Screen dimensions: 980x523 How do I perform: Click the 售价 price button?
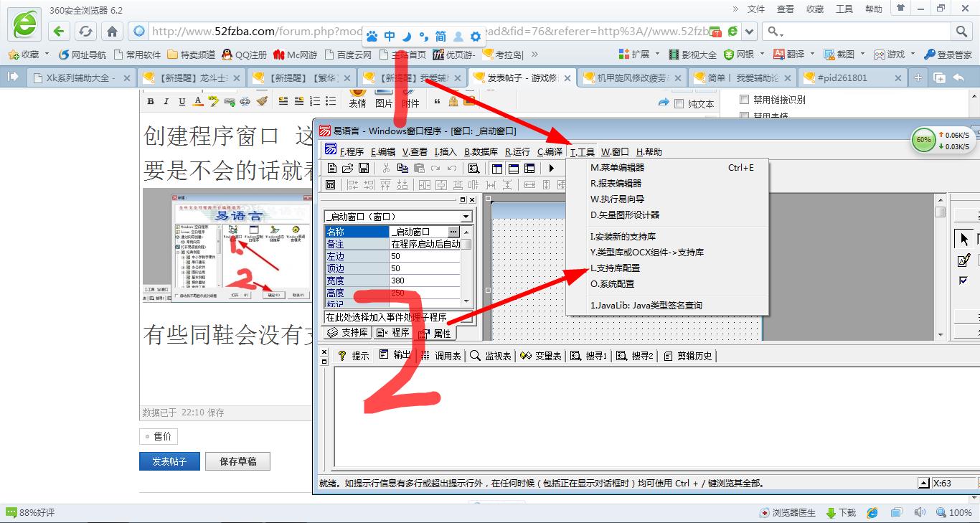158,437
